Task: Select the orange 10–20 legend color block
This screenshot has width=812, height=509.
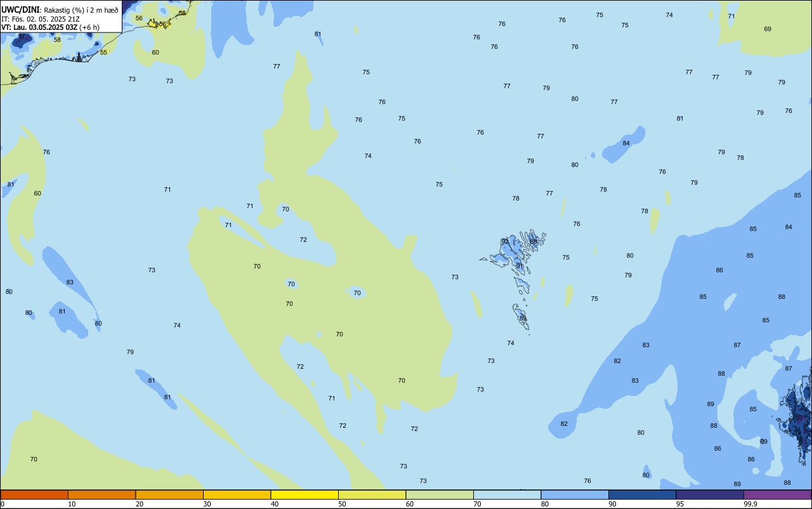Action: pos(101,494)
